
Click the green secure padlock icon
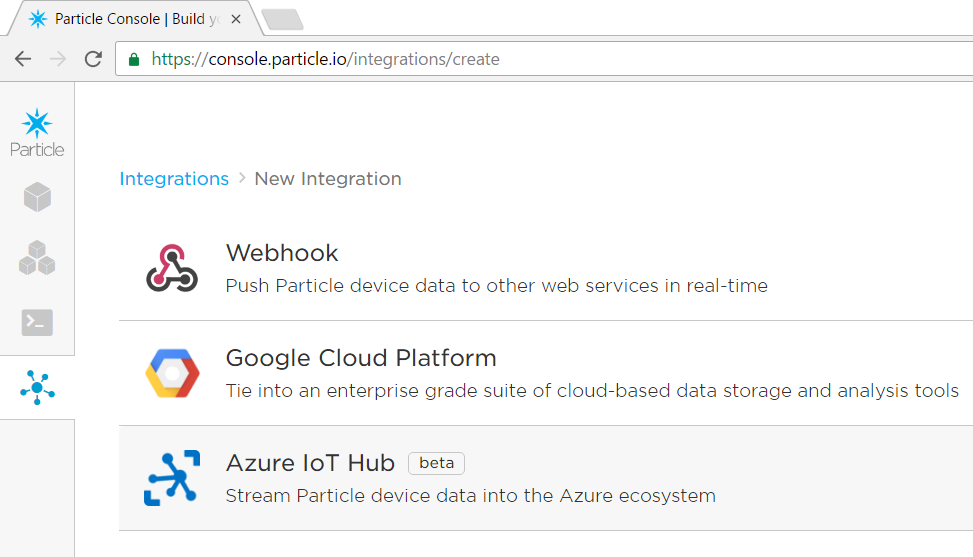coord(134,59)
